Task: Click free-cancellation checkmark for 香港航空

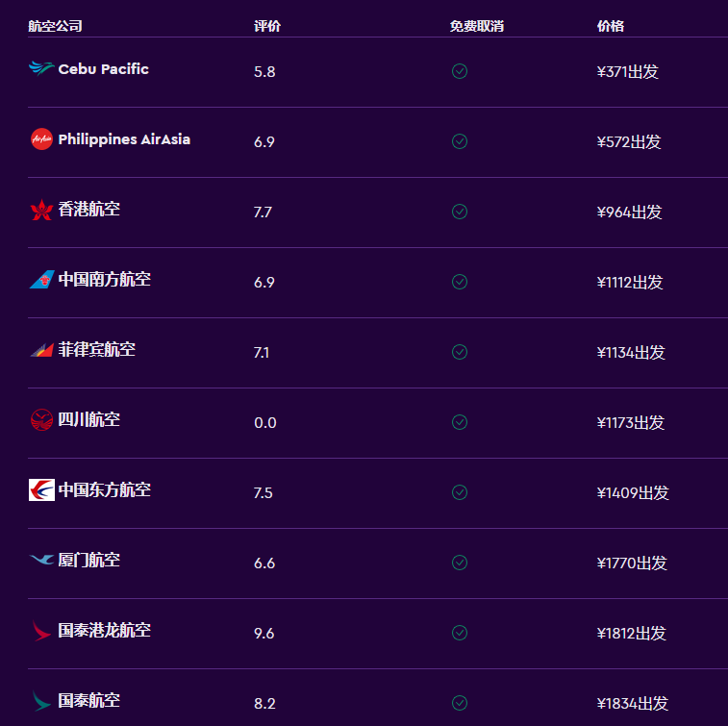Action: 460,212
